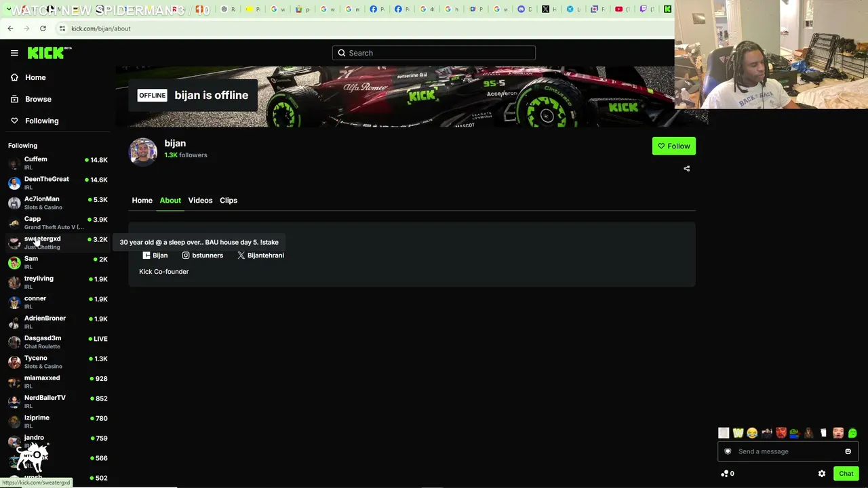Open the emoji picker in chat box
The width and height of the screenshot is (868, 488).
coord(848,451)
